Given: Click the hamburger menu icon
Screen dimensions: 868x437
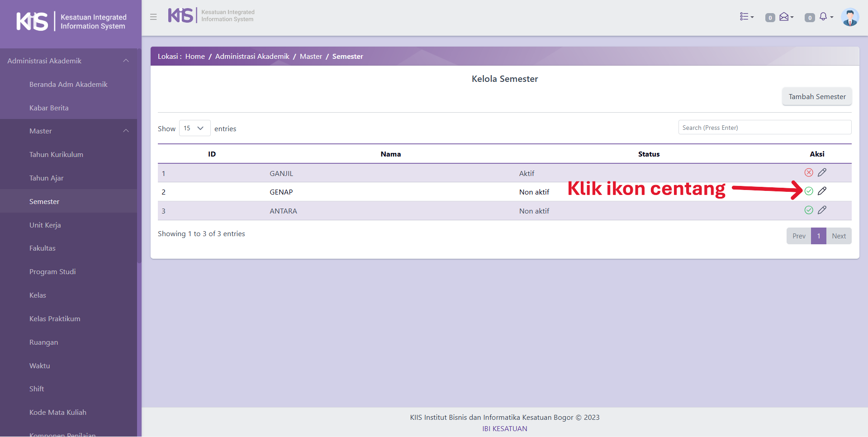Looking at the screenshot, I should click(153, 17).
